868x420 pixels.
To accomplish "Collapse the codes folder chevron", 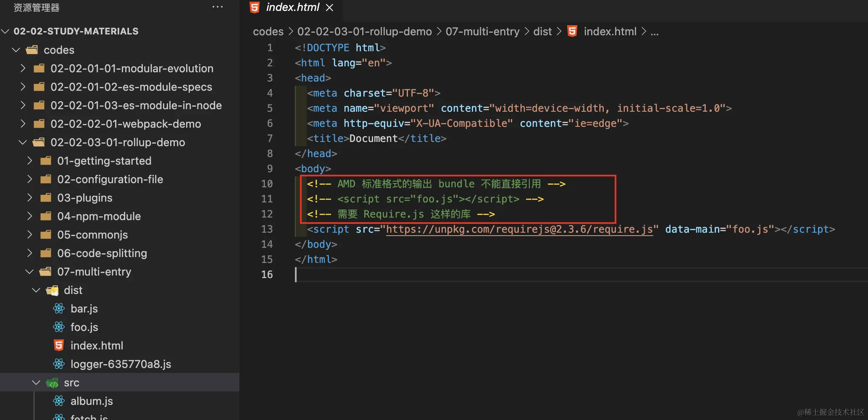I will coord(16,50).
